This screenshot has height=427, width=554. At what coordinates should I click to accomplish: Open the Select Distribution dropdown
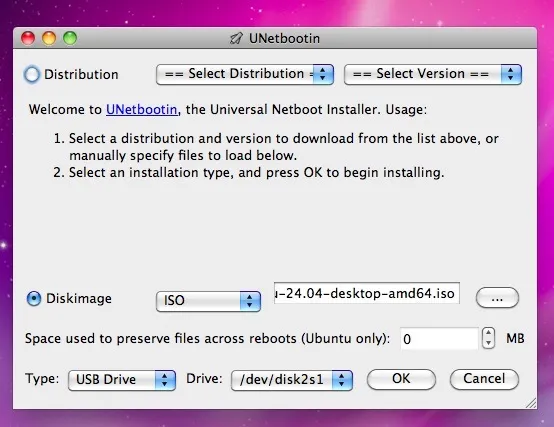click(x=245, y=75)
